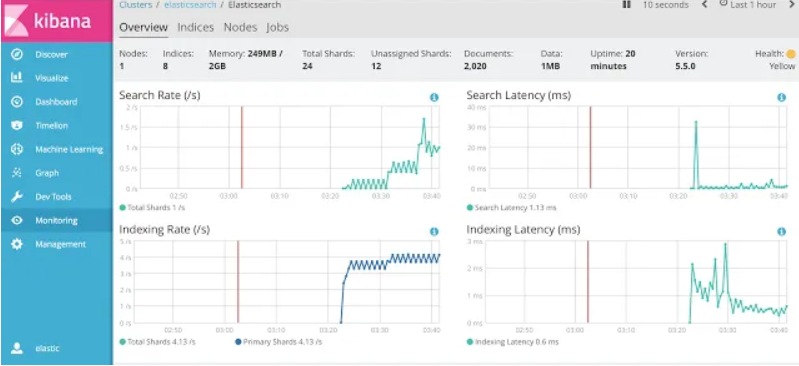Screen dimensions: 799x366
Task: Show info for Search Latency chart
Action: 781,97
